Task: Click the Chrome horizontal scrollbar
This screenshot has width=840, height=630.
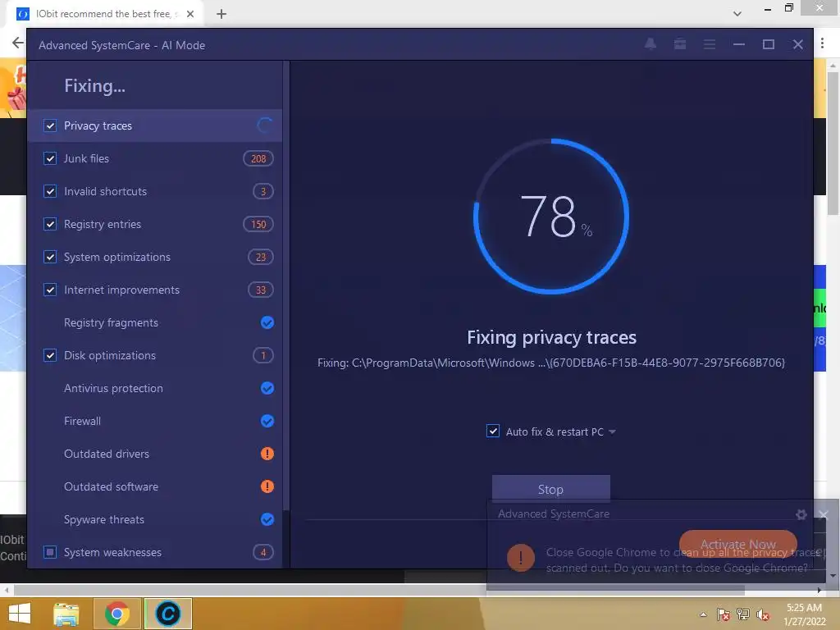Action: (379, 590)
